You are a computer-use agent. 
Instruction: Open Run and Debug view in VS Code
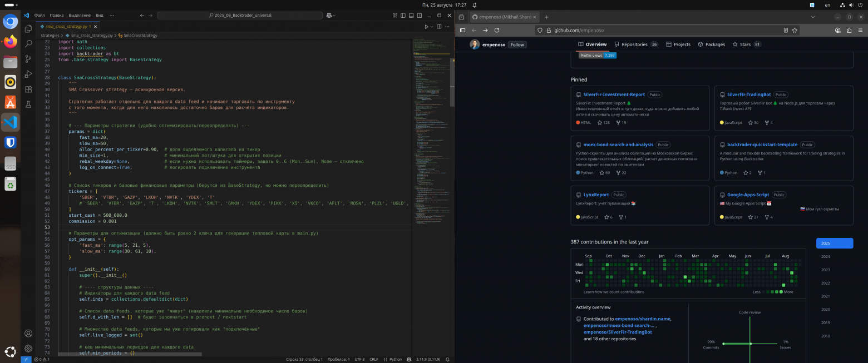pyautogui.click(x=28, y=73)
